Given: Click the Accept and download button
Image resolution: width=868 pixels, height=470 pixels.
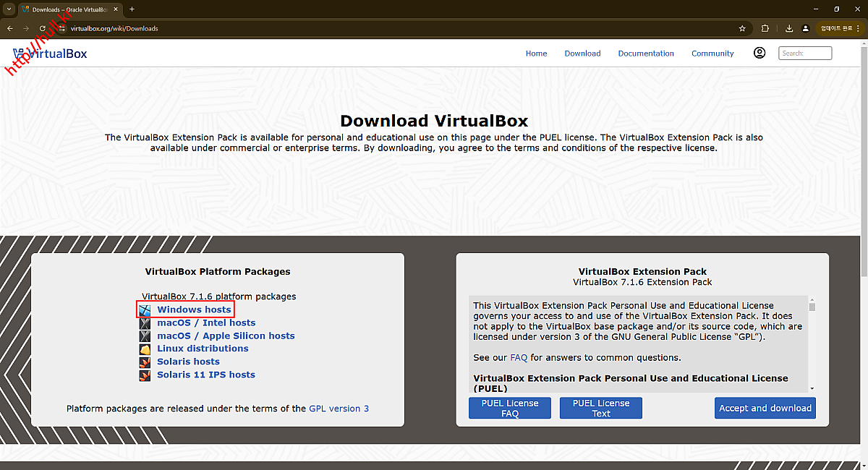Looking at the screenshot, I should click(x=765, y=408).
